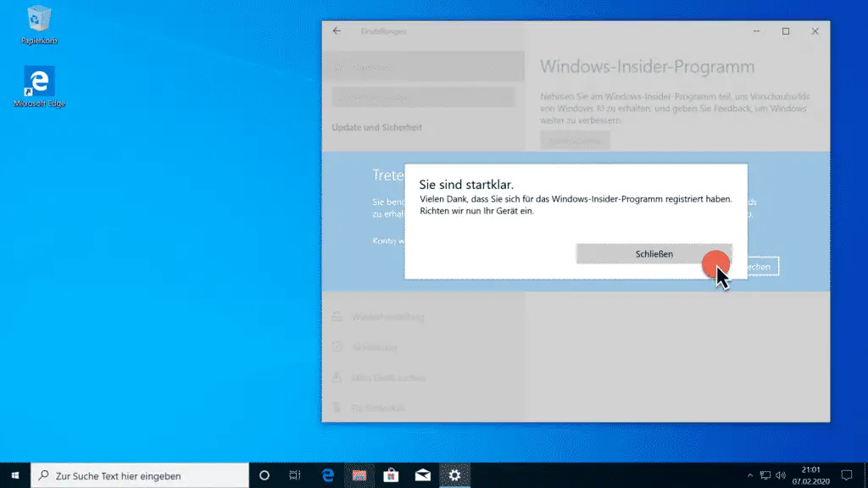The image size is (868, 488).
Task: Open the Windows Start menu
Action: click(15, 475)
